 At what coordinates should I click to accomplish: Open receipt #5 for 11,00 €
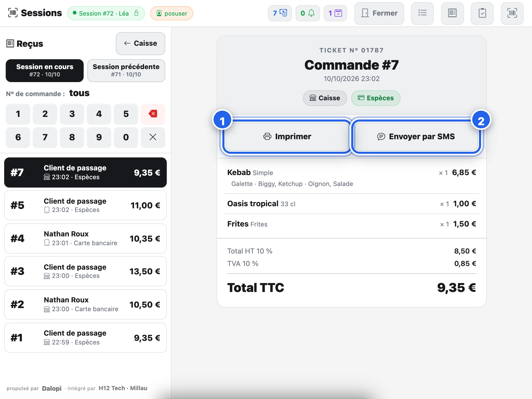point(85,205)
